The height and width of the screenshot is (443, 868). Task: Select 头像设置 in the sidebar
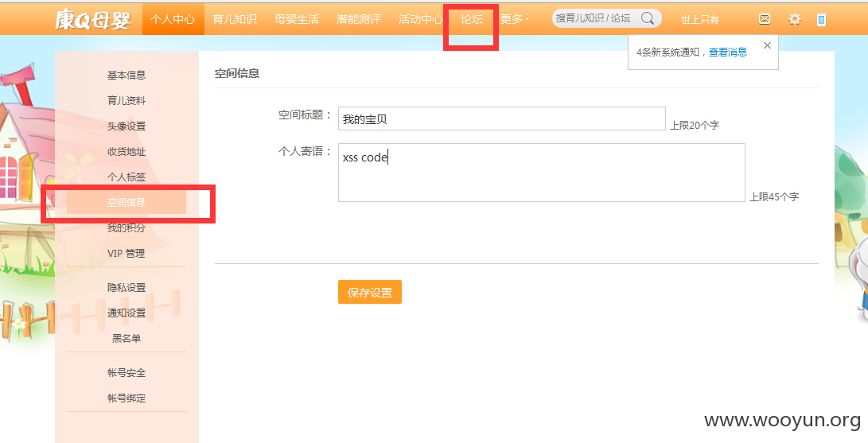(x=127, y=126)
